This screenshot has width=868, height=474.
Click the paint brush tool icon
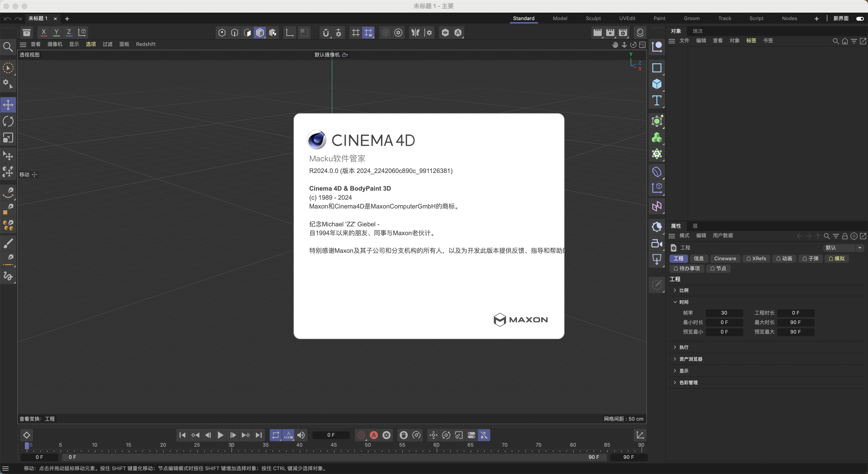[x=8, y=243]
